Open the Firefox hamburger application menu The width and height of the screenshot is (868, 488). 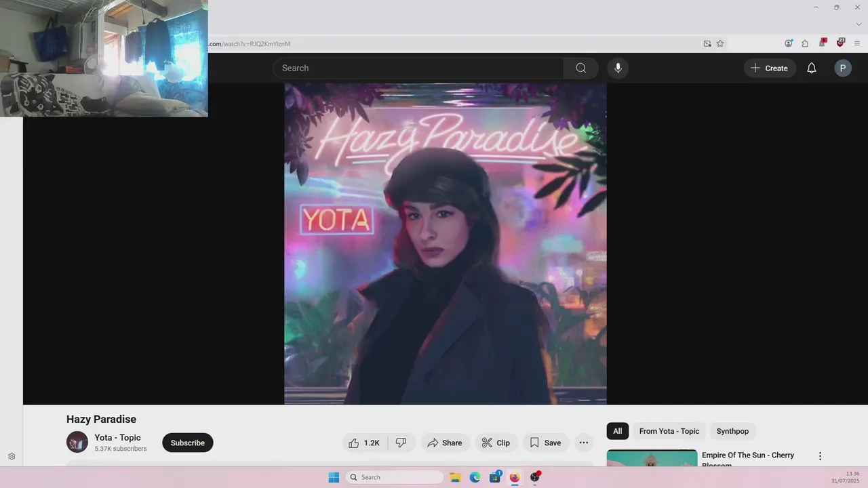857,43
